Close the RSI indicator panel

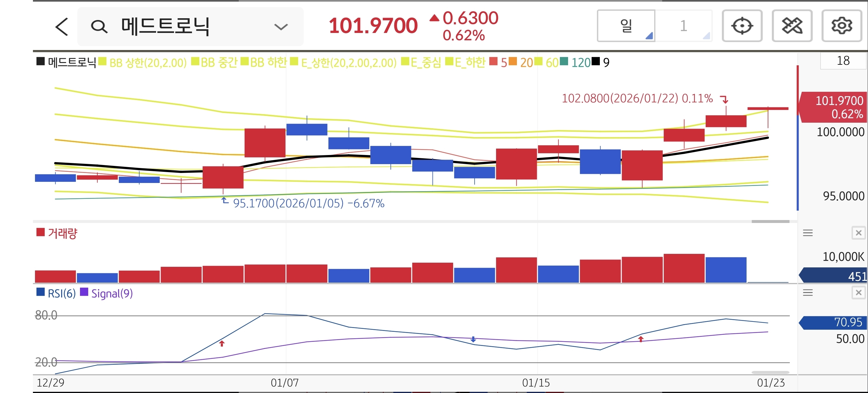(x=858, y=292)
